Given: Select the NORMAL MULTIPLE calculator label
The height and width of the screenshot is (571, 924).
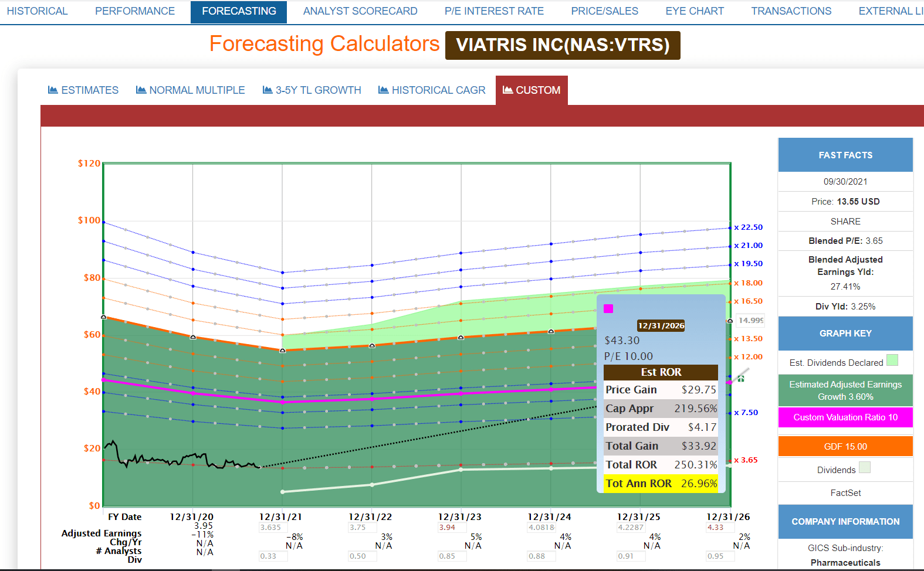Looking at the screenshot, I should coord(197,90).
